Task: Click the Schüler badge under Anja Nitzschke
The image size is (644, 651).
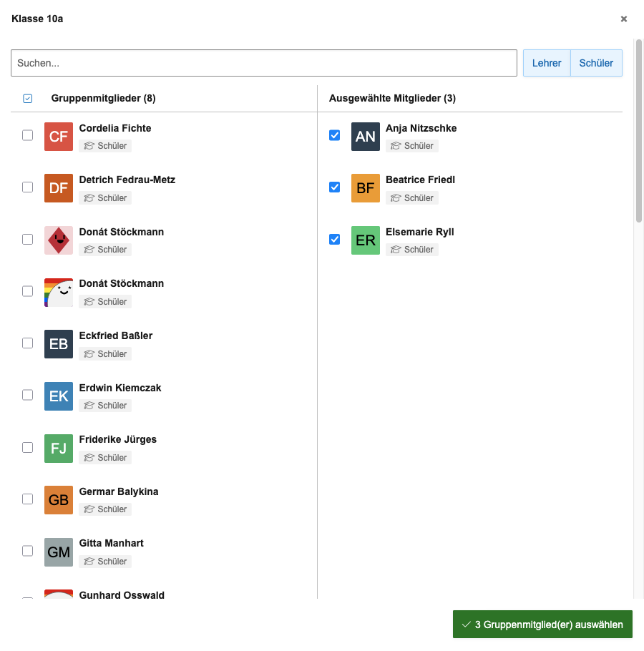Action: coord(412,146)
